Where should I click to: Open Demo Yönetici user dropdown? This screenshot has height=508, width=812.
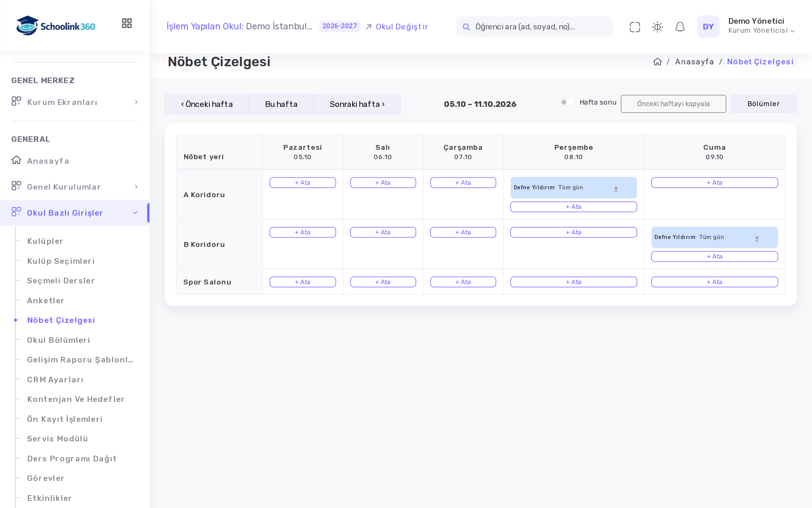(761, 26)
